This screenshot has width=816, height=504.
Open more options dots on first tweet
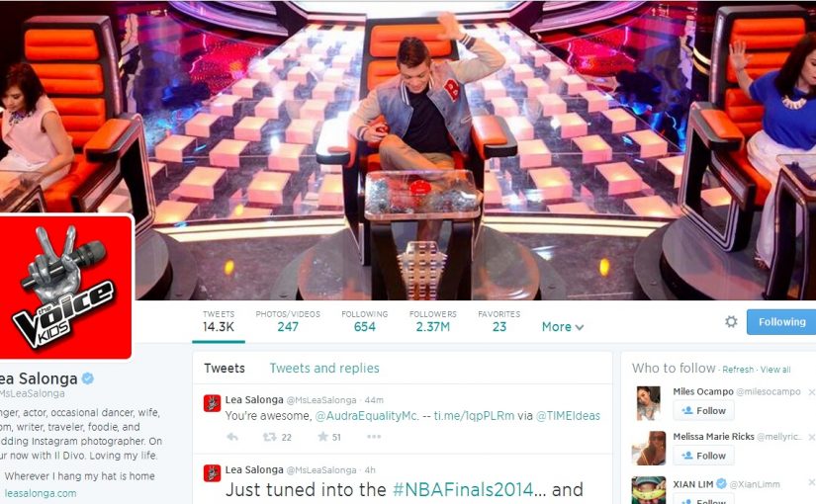tap(374, 437)
